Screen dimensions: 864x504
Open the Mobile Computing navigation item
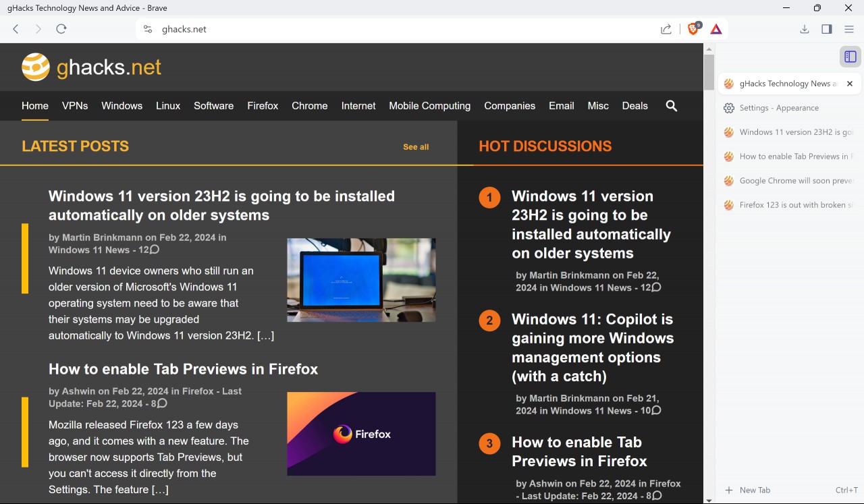tap(430, 106)
